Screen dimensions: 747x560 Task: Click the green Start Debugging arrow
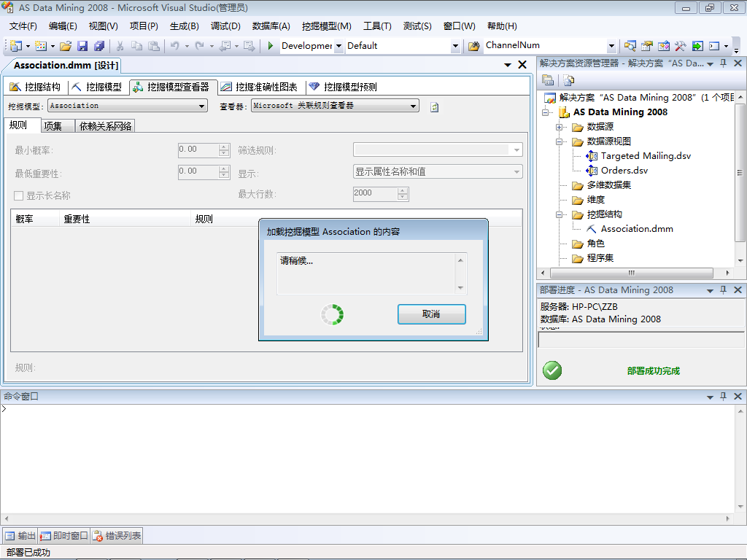[270, 46]
